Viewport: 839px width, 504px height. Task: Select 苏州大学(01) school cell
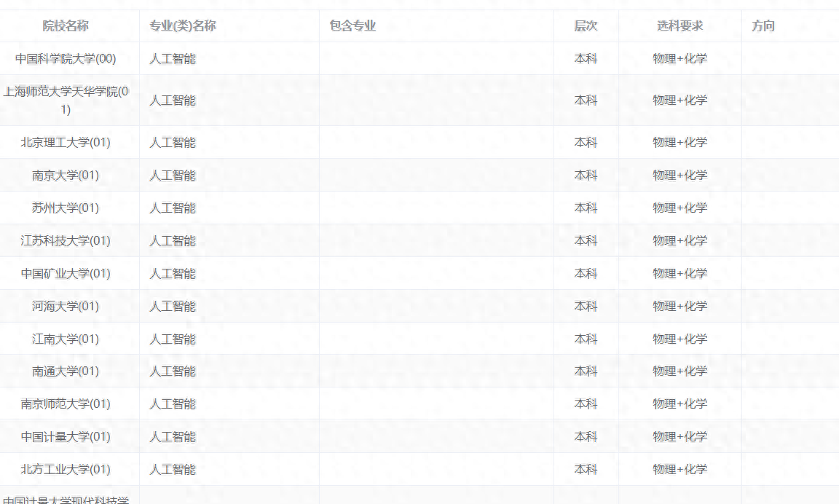tap(66, 208)
